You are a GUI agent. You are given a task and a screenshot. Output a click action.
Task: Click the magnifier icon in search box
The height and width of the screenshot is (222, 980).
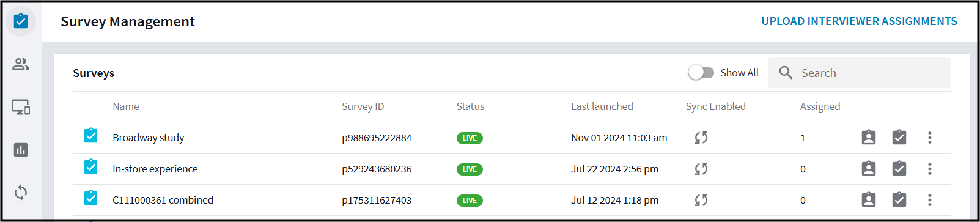(x=786, y=73)
